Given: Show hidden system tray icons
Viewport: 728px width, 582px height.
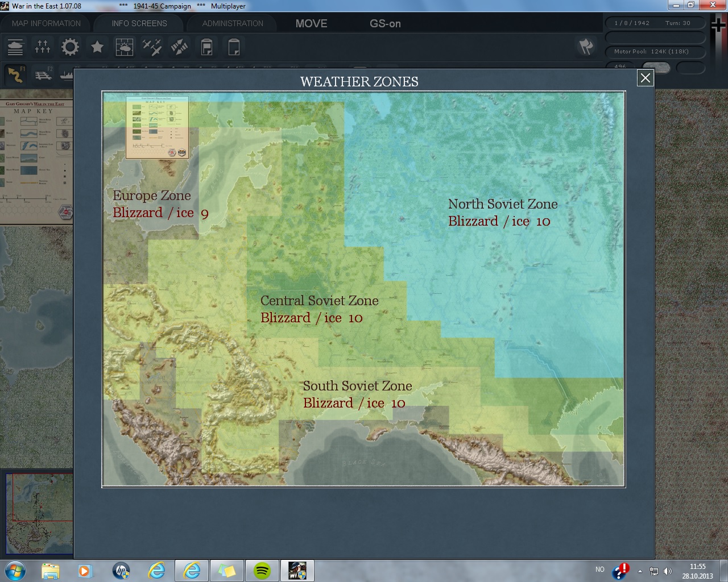Looking at the screenshot, I should (640, 571).
